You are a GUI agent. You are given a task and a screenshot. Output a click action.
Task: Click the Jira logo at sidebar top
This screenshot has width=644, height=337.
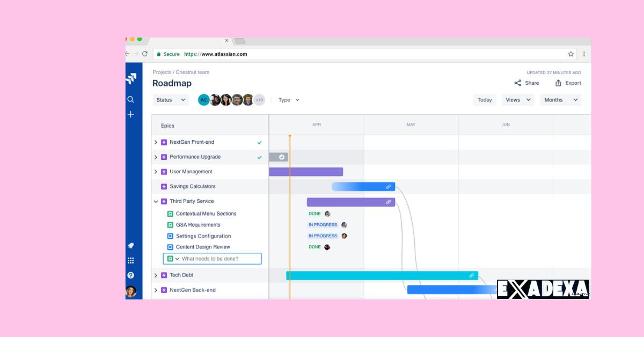click(x=130, y=78)
